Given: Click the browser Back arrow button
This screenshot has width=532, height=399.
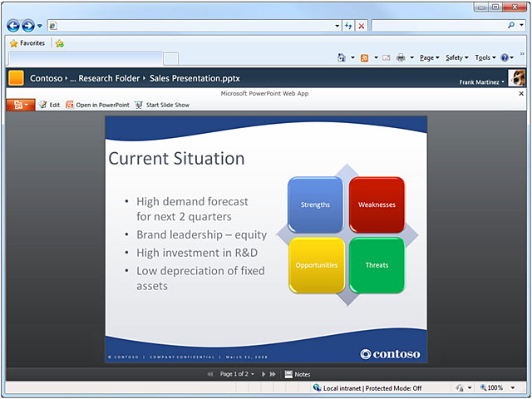Looking at the screenshot, I should [x=13, y=26].
